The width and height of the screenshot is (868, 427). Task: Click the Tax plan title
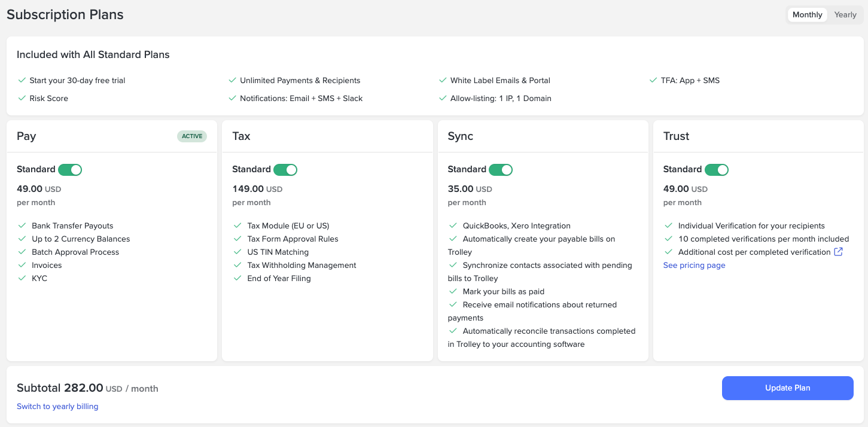click(241, 136)
